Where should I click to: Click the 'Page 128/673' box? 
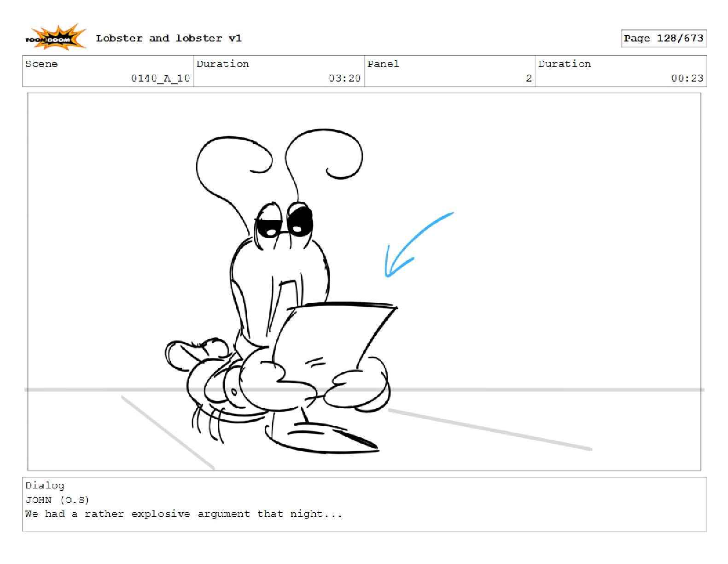point(664,38)
